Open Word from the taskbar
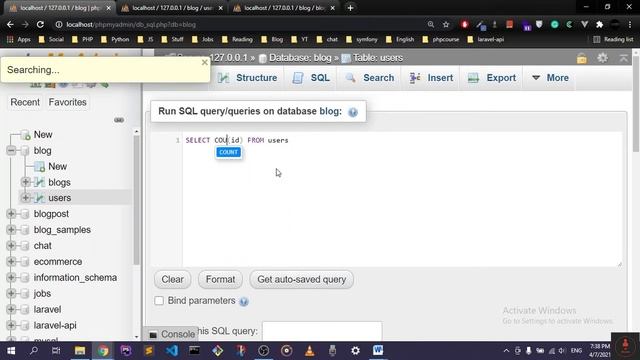Viewport: 640px width, 360px height. [x=378, y=351]
